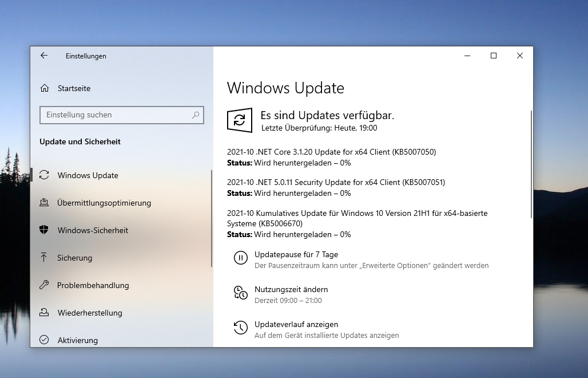Click the KB5006670 Kumulatives Update title
Screen dimensions: 588x378
point(357,218)
